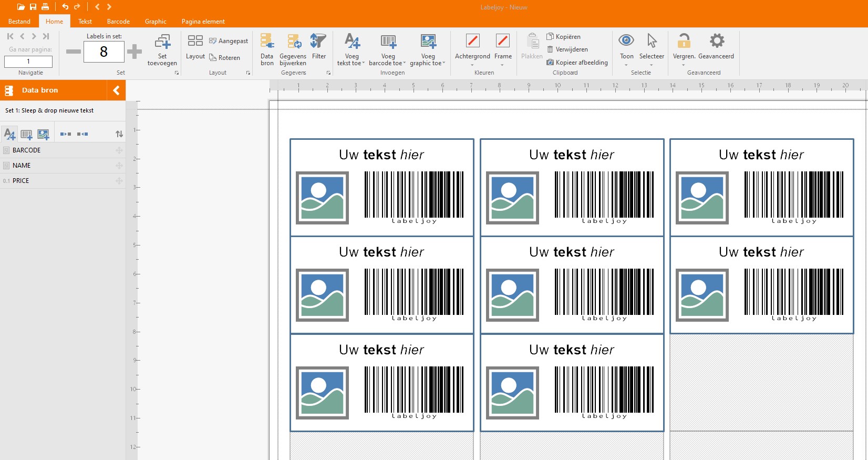Image resolution: width=868 pixels, height=460 pixels.
Task: Toggle text mode in the Data bron panel
Action: [x=9, y=134]
